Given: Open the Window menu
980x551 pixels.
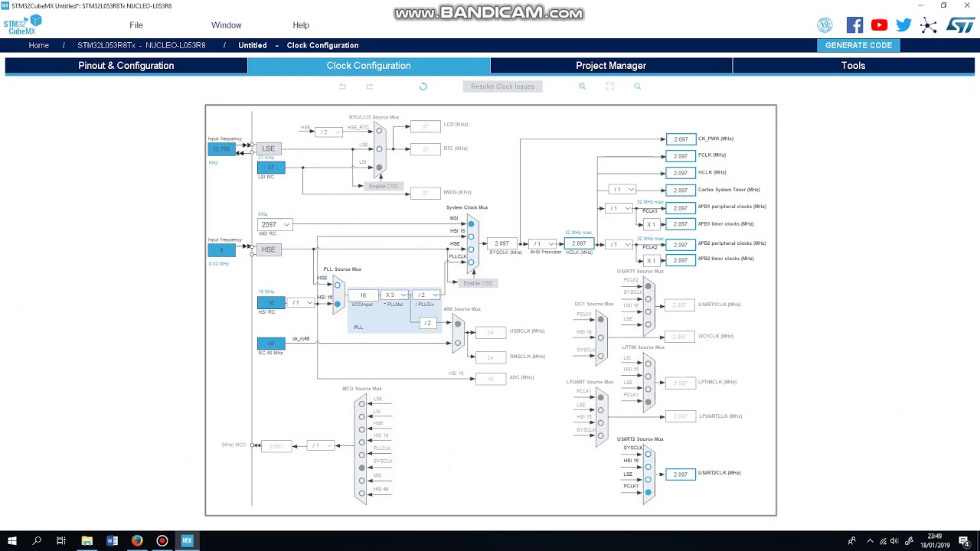Looking at the screenshot, I should pyautogui.click(x=226, y=25).
